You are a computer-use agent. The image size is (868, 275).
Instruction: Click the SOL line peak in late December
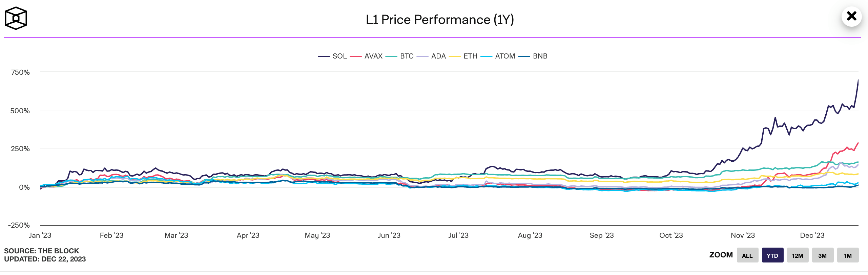[x=858, y=81]
